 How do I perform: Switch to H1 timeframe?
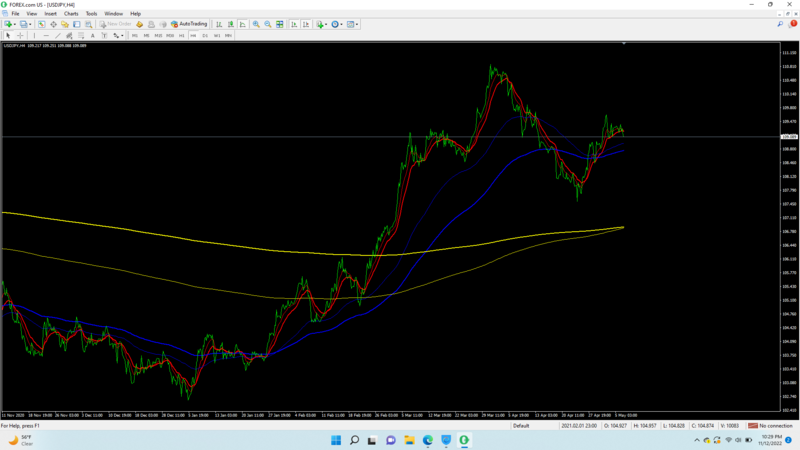pyautogui.click(x=182, y=35)
